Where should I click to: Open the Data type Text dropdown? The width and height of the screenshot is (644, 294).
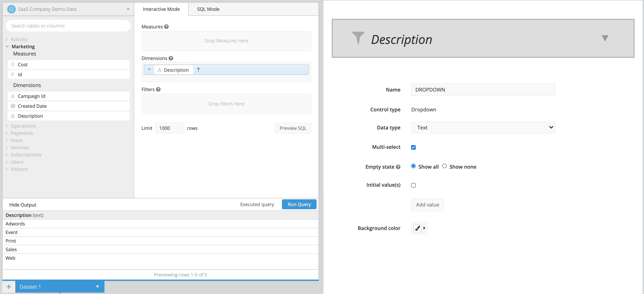(x=483, y=128)
